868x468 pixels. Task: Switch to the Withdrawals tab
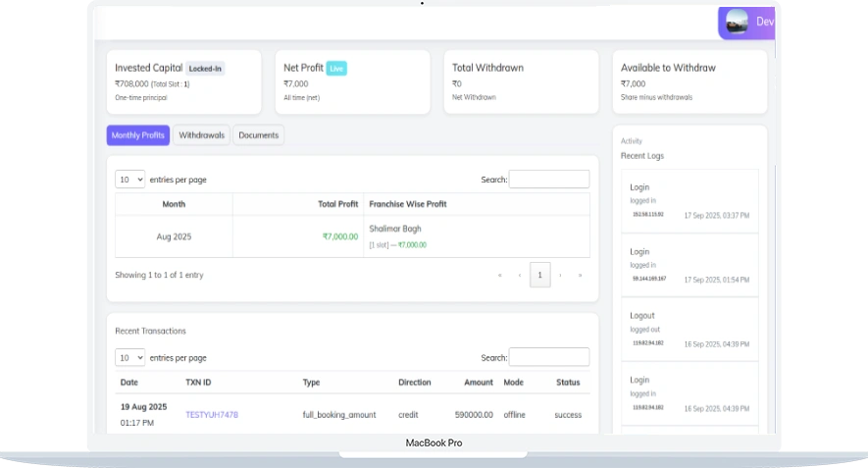coord(201,135)
